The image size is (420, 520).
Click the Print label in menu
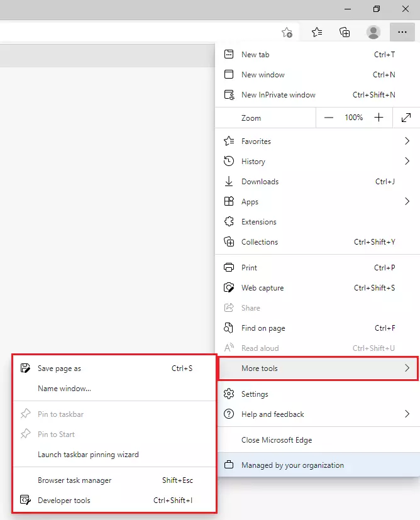[249, 268]
